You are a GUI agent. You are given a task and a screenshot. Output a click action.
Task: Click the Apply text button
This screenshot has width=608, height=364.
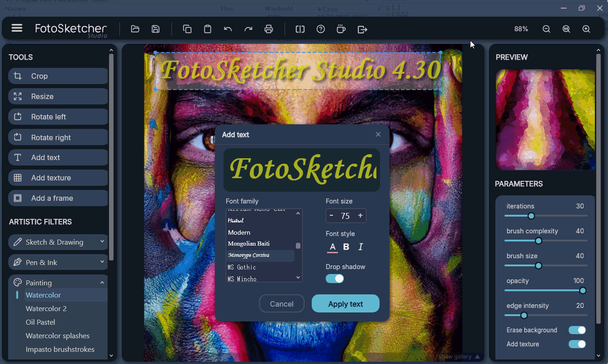click(x=346, y=304)
